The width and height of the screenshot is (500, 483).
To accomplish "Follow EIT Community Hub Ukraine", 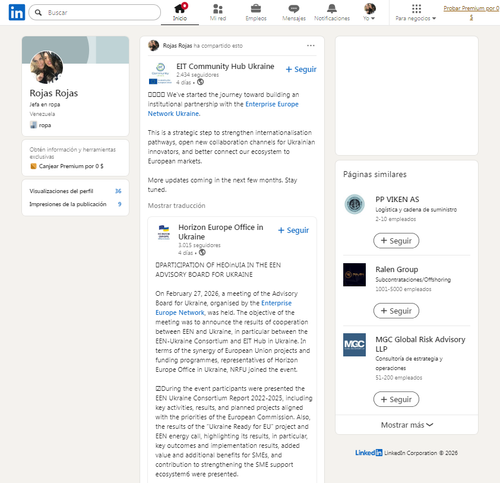I will [301, 69].
